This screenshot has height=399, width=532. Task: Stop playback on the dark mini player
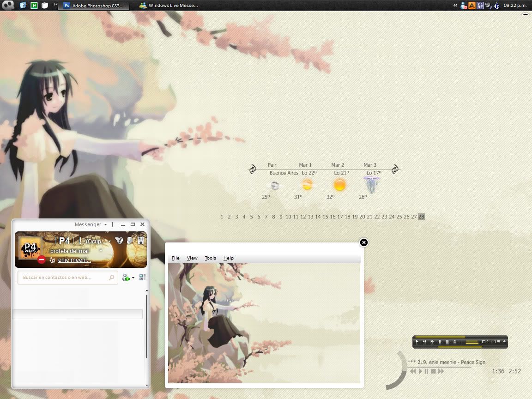[x=447, y=342]
